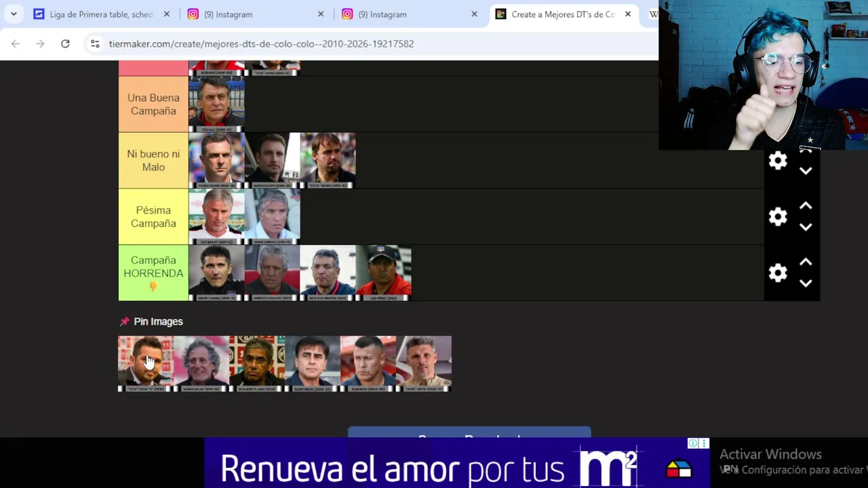Pick first unranked coach image under Pin Images

pyautogui.click(x=146, y=364)
